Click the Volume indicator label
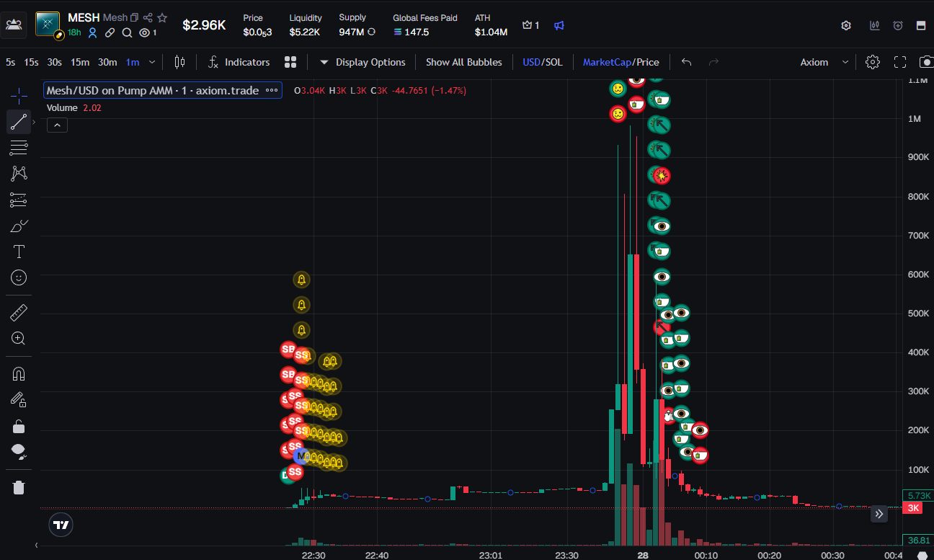 [x=62, y=107]
